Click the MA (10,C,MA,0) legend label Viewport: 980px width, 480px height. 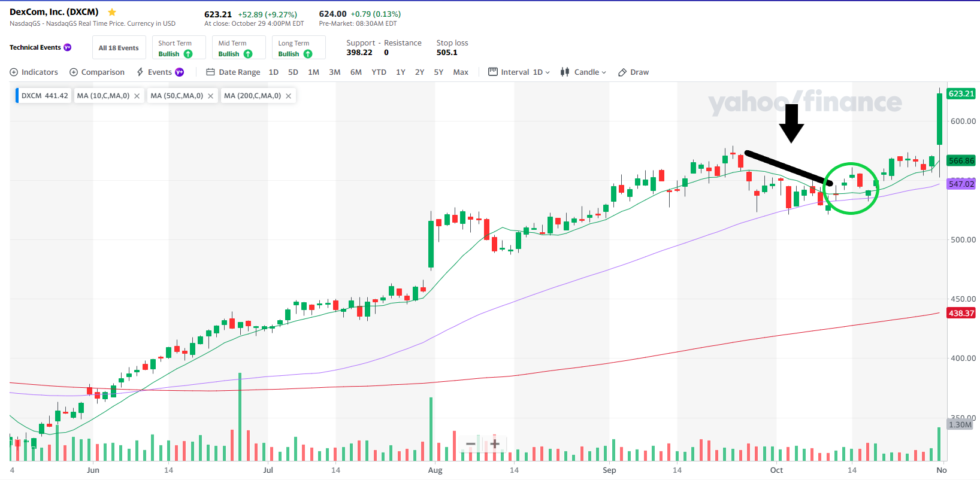click(103, 96)
